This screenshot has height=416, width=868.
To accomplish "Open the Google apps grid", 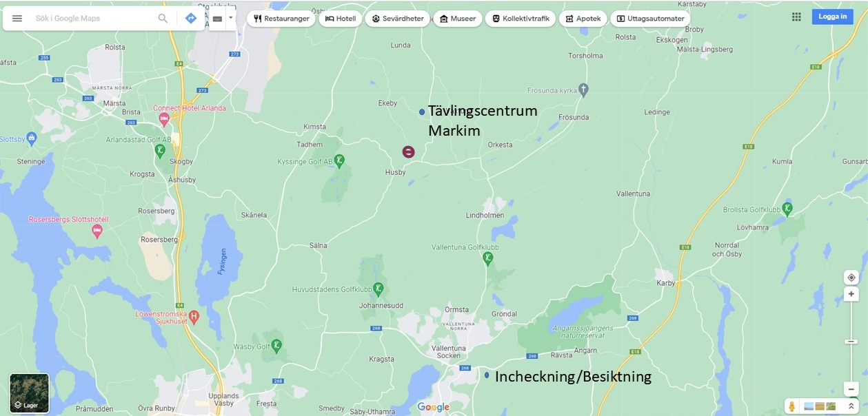I will point(796,17).
